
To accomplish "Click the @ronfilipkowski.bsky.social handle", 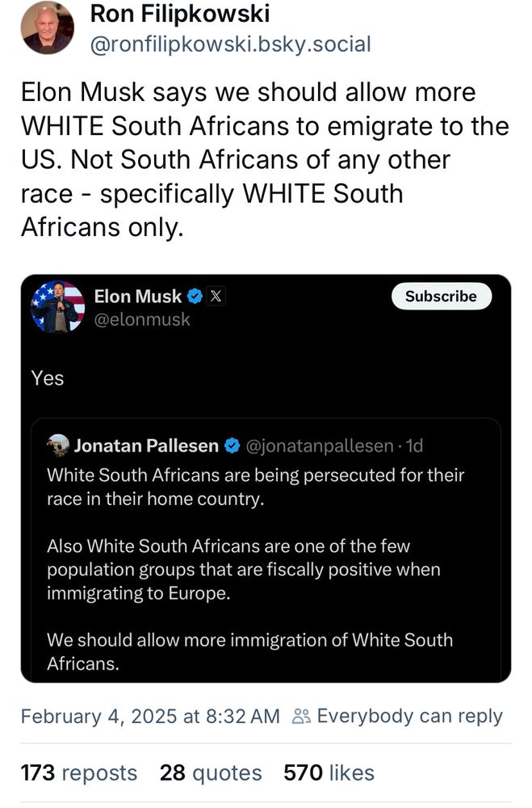I will click(230, 44).
